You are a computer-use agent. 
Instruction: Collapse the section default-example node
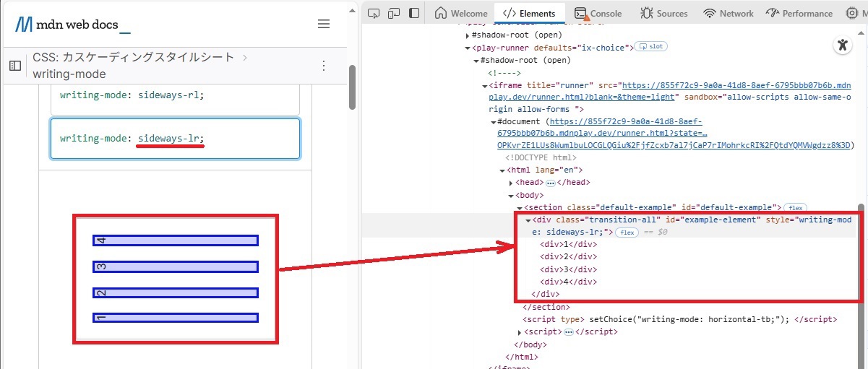[520, 208]
